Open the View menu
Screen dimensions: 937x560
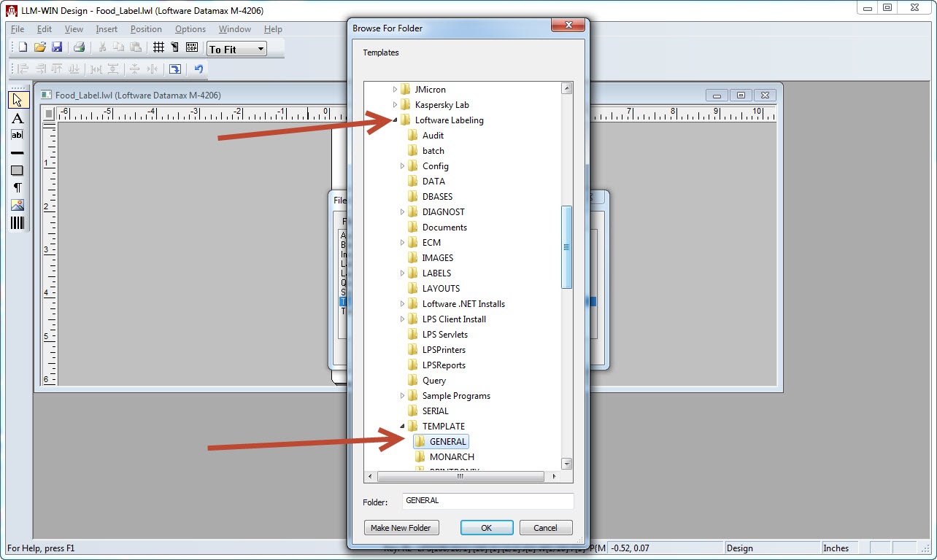coord(74,29)
